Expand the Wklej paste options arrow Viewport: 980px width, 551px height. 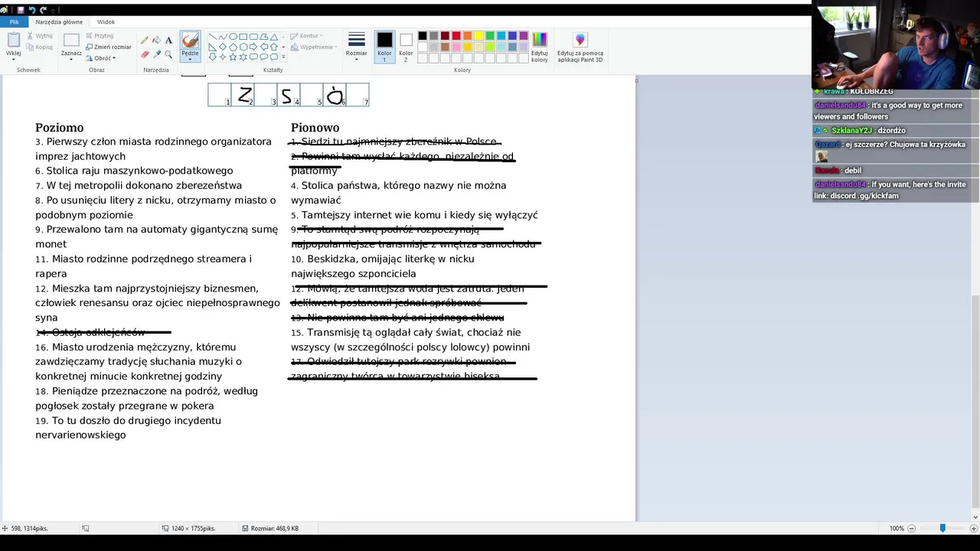click(x=13, y=59)
